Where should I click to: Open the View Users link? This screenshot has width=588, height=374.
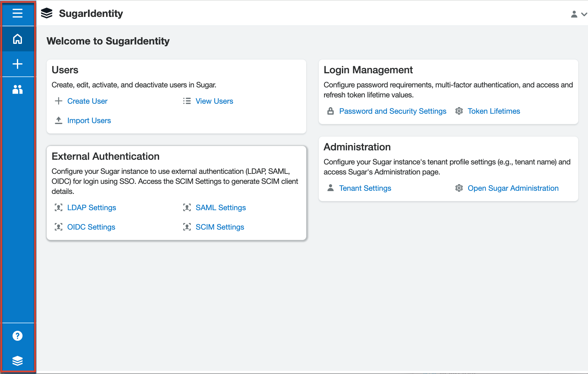tap(214, 101)
